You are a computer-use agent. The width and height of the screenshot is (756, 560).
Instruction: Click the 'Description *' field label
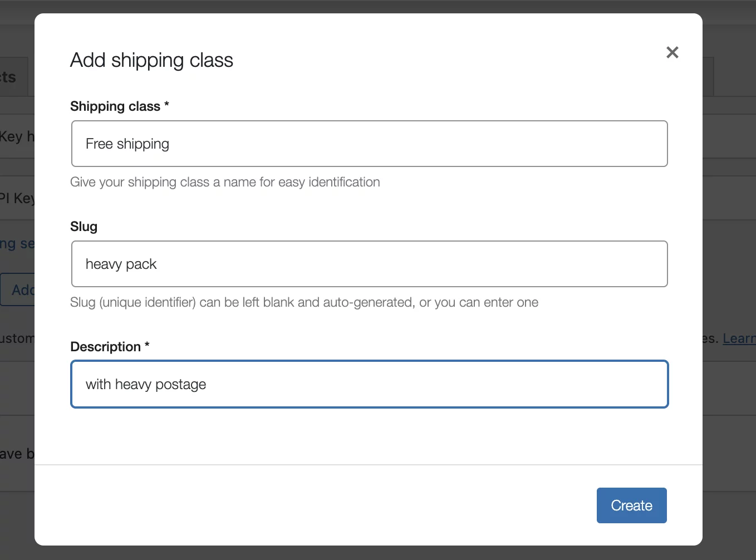[110, 347]
